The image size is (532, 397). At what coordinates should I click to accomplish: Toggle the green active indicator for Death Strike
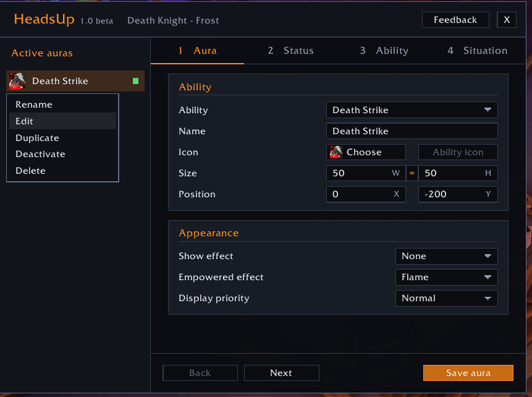point(136,81)
